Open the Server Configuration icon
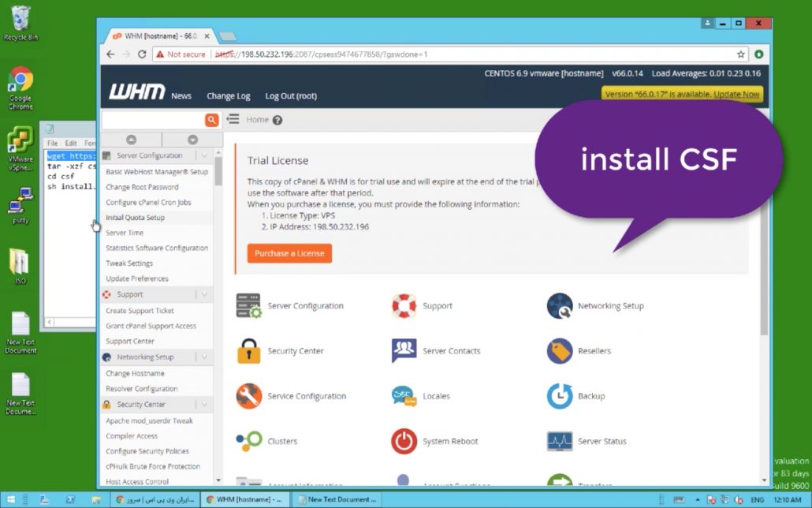 pyautogui.click(x=248, y=306)
